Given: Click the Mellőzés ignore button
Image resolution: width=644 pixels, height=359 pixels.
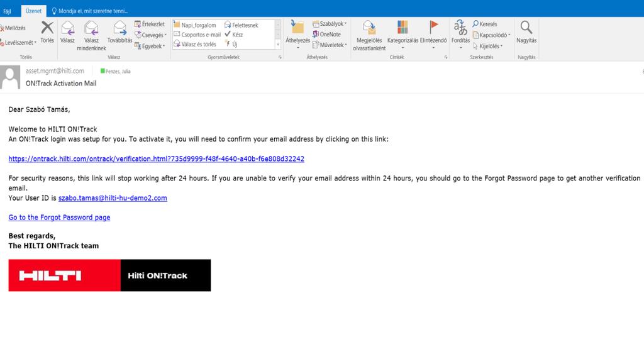Looking at the screenshot, I should tap(13, 28).
